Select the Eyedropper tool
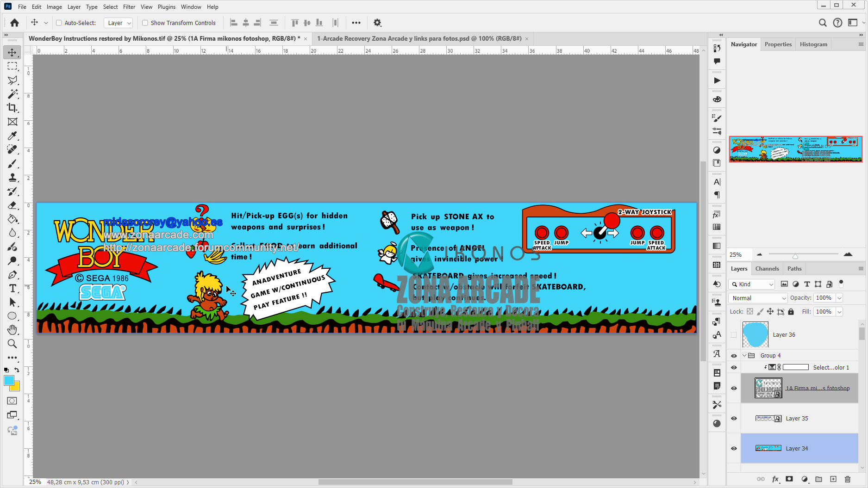The image size is (868, 488). [12, 136]
